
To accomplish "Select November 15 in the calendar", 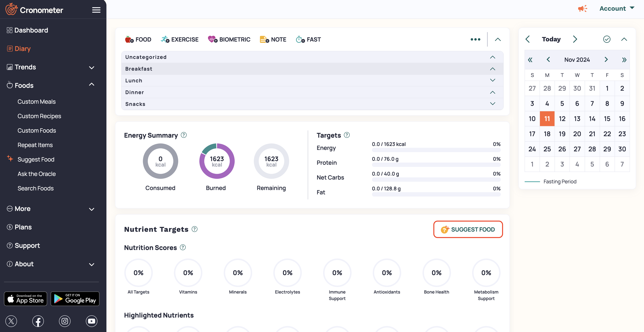I will [607, 119].
